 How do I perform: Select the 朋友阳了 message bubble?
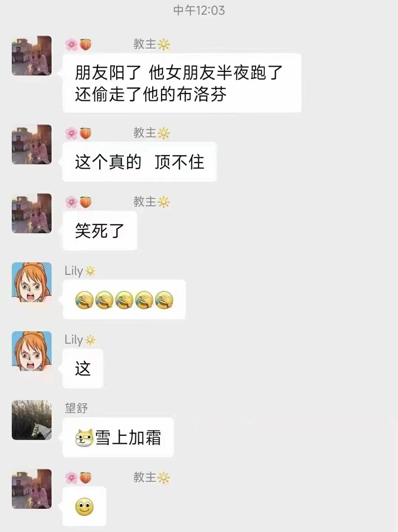[182, 83]
